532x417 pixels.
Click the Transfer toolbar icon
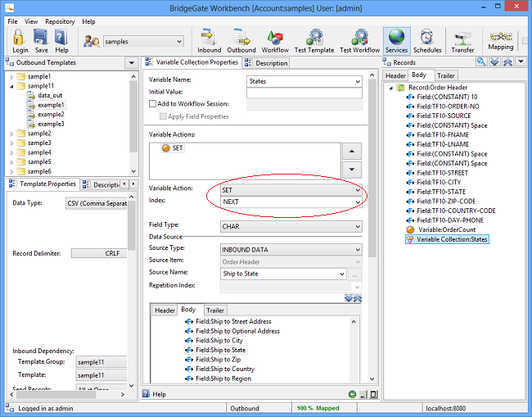coord(462,40)
